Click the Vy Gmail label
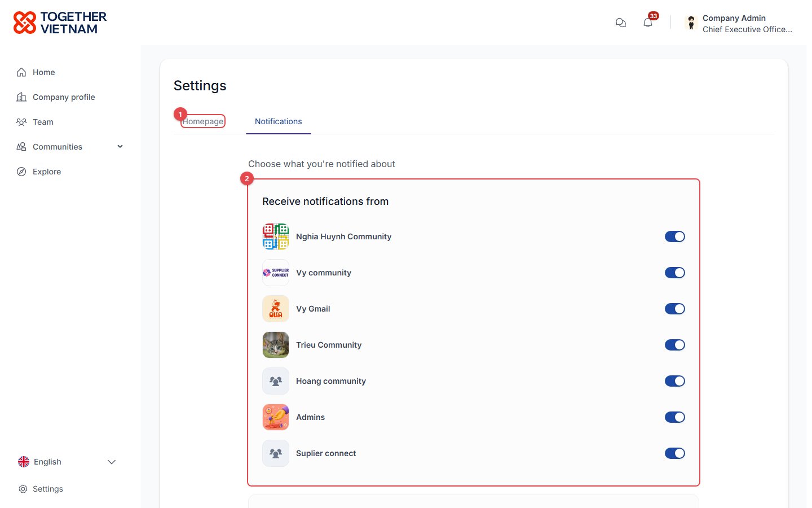Screen dimensions: 812x508 pos(313,309)
